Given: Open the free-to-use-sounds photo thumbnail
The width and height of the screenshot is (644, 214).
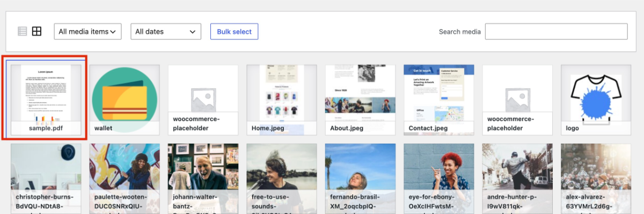Looking at the screenshot, I should 281,179.
